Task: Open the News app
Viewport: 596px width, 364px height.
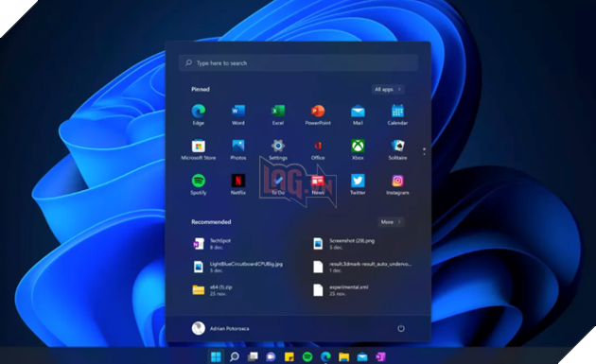Action: click(x=318, y=184)
